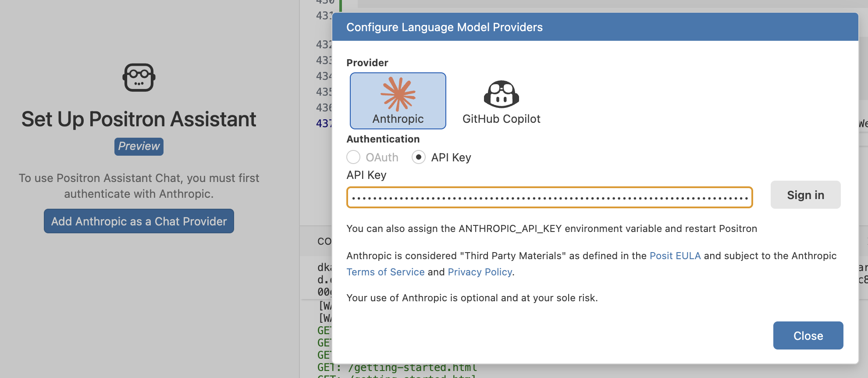Click the Set Up Positron Assistant heading
This screenshot has width=868, height=378.
click(139, 119)
